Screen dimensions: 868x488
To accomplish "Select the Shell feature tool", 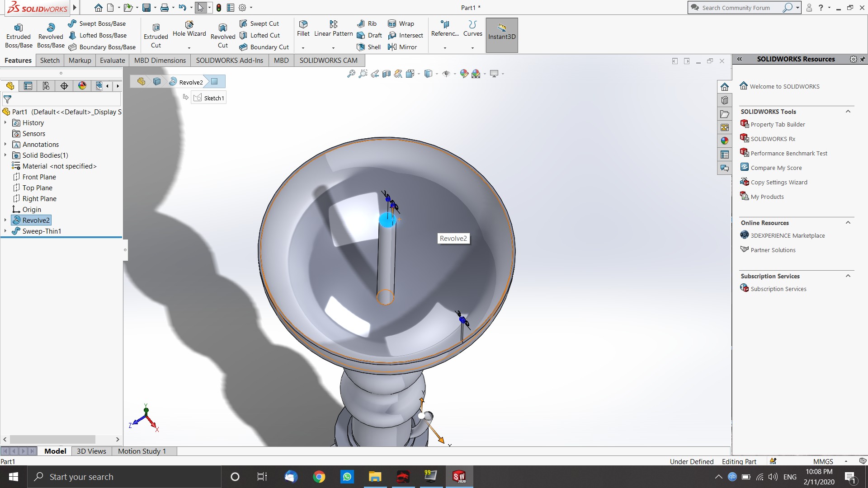I will (x=368, y=47).
